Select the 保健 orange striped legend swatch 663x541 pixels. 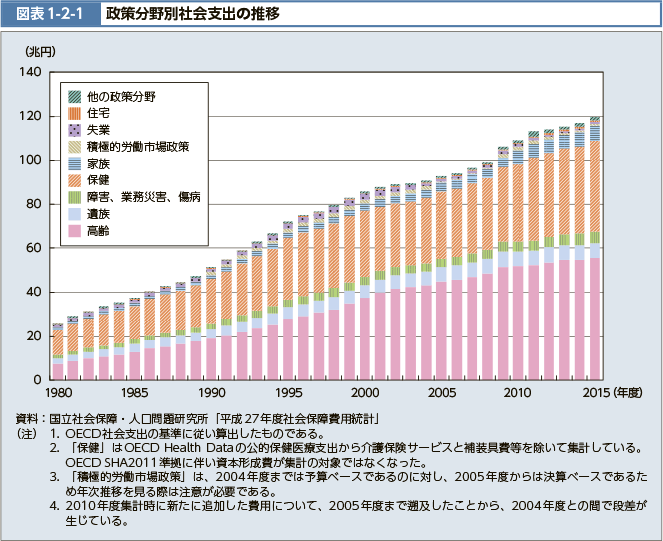tap(75, 180)
